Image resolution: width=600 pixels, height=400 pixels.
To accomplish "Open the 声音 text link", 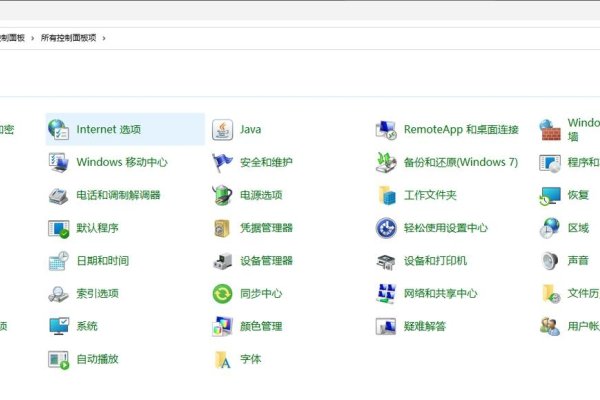I will pyautogui.click(x=578, y=261).
